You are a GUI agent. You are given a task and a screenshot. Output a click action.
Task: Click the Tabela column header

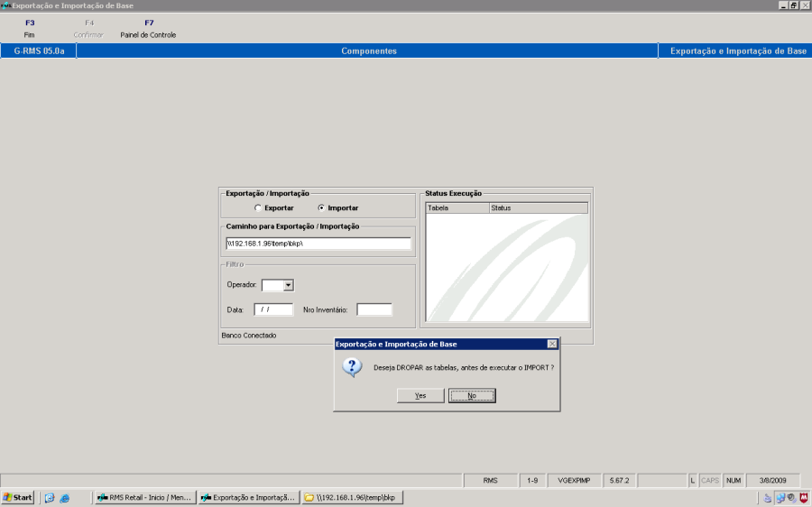coord(457,208)
